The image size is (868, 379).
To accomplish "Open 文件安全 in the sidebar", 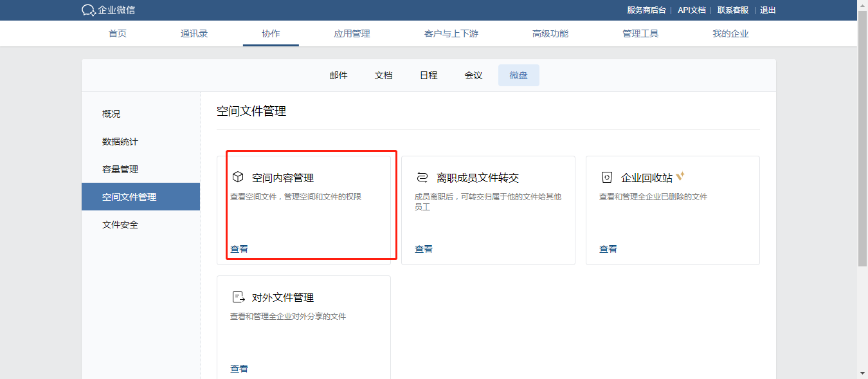I will pyautogui.click(x=140, y=225).
